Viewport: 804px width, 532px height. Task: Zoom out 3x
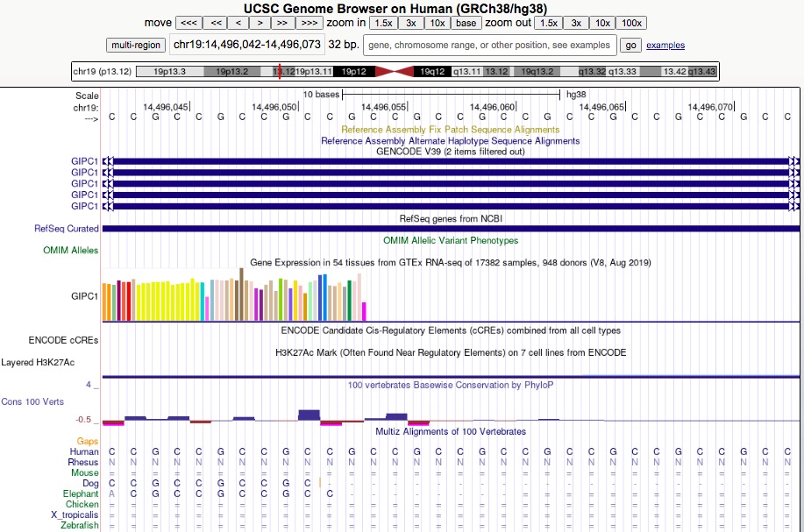(x=576, y=23)
